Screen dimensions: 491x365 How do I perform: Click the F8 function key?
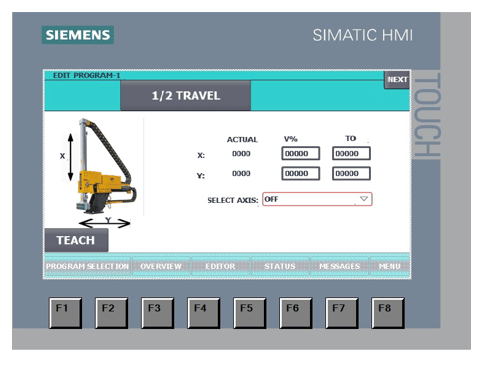coord(388,313)
